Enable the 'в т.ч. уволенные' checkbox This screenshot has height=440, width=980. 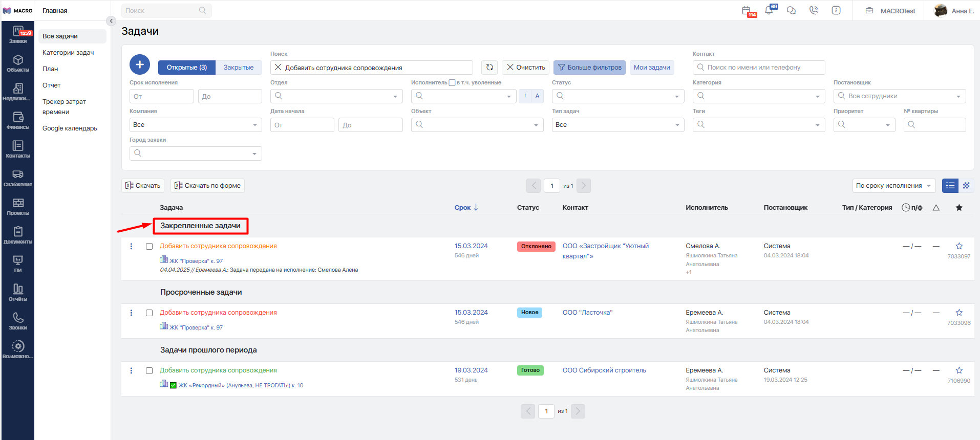coord(452,82)
